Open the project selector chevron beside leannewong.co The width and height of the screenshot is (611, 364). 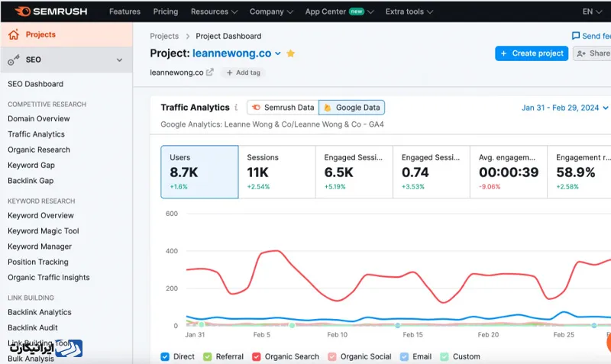tap(278, 53)
